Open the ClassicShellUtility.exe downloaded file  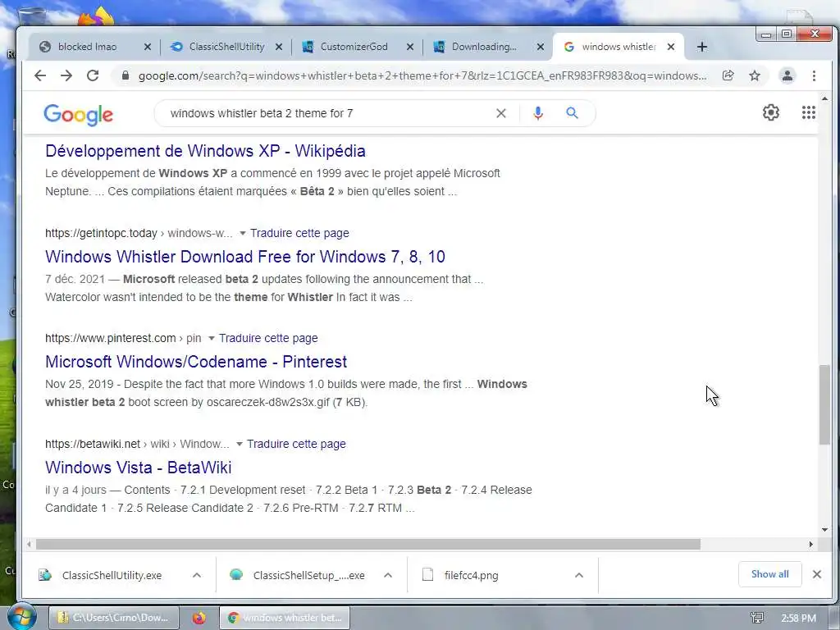click(x=112, y=575)
